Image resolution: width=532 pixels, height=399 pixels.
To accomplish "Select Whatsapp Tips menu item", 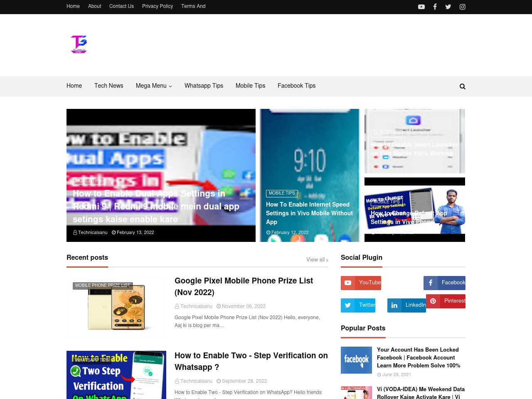I will tap(204, 86).
